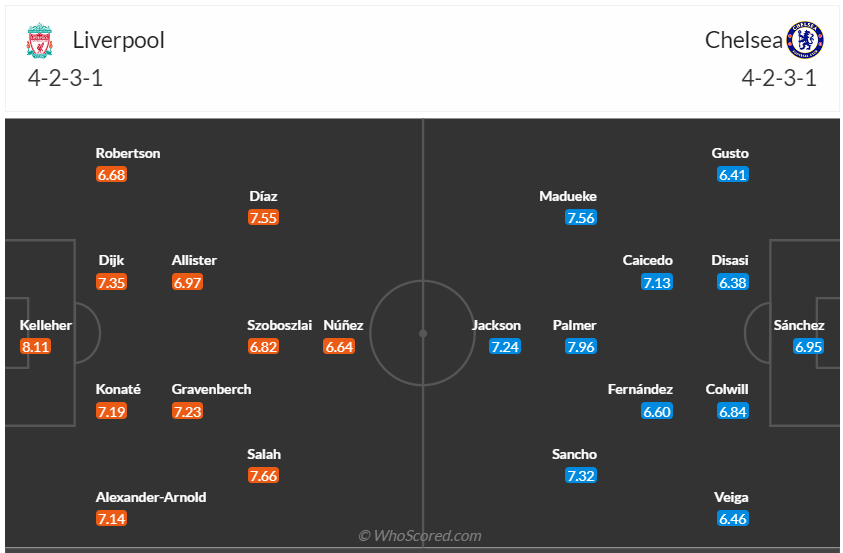Click Caicedo's 7.13 rating badge
843x553 pixels.
click(x=657, y=283)
